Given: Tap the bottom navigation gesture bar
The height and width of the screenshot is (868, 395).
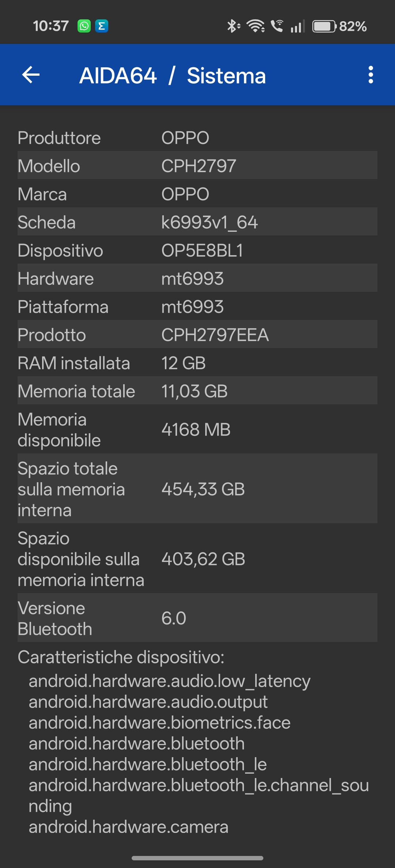Looking at the screenshot, I should (x=197, y=858).
